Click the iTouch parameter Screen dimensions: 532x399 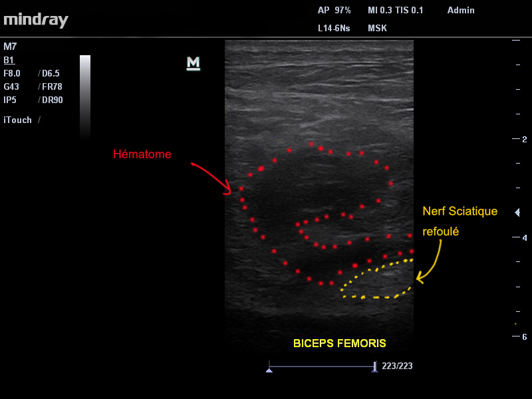[18, 120]
